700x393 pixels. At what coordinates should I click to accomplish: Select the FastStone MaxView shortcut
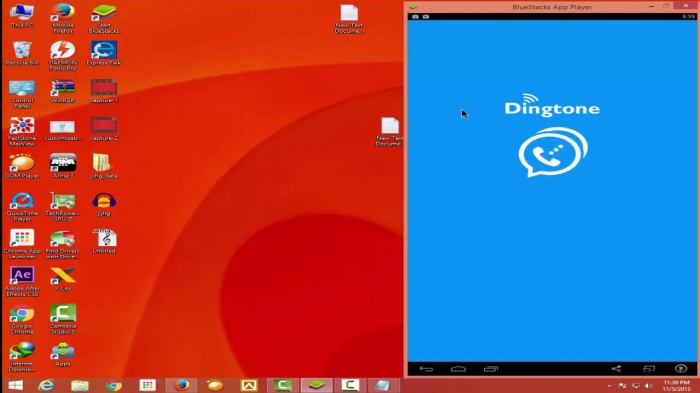(x=22, y=131)
